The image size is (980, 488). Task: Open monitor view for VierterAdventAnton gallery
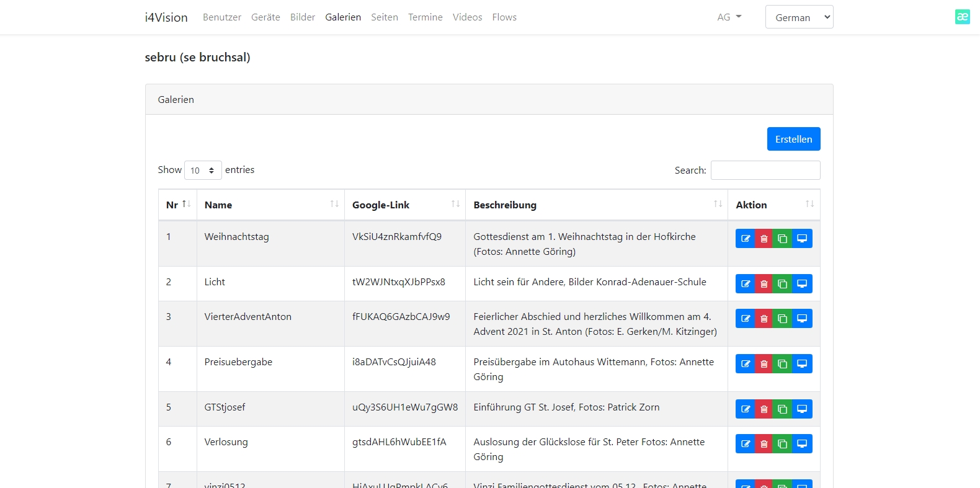802,319
